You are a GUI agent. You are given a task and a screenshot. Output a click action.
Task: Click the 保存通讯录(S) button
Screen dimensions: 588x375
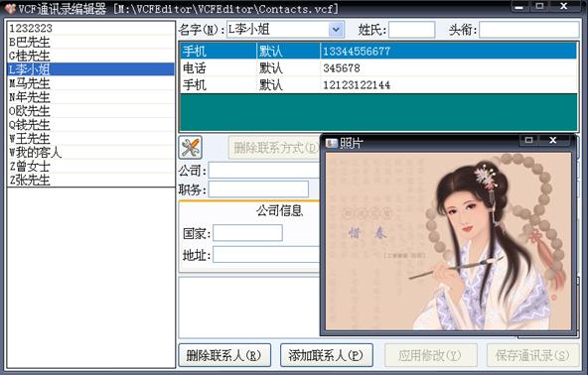(x=532, y=355)
